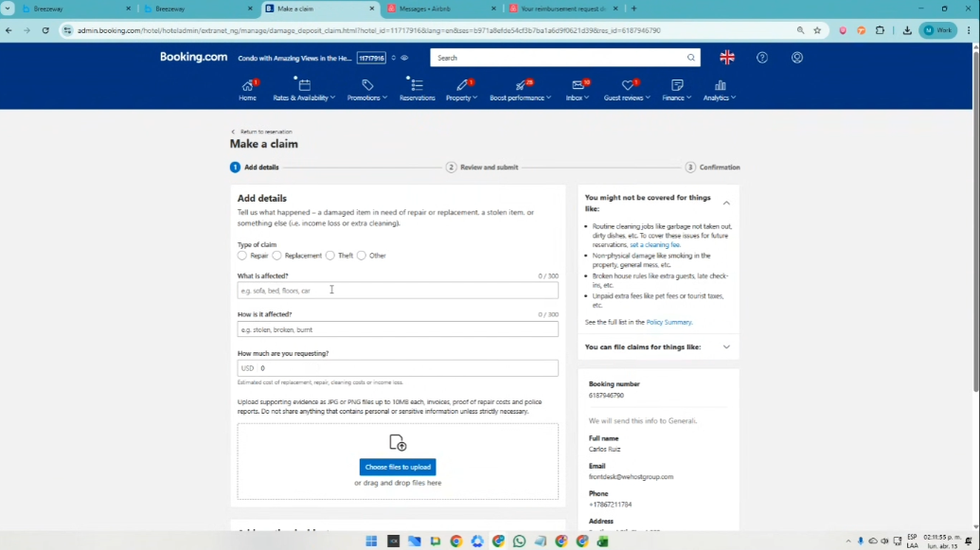Open the Home icon in Booking navigation
Screen dimensions: 980x550
coord(247,85)
